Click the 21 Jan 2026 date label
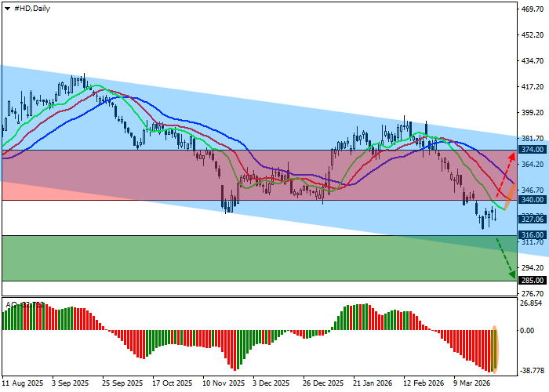Viewport: 549px width, 392px height. 372,384
